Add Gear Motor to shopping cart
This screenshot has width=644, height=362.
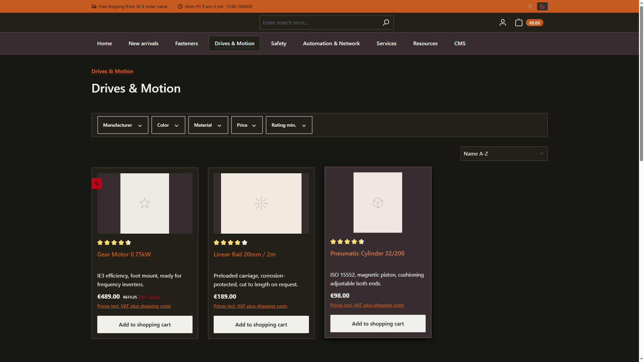145,324
